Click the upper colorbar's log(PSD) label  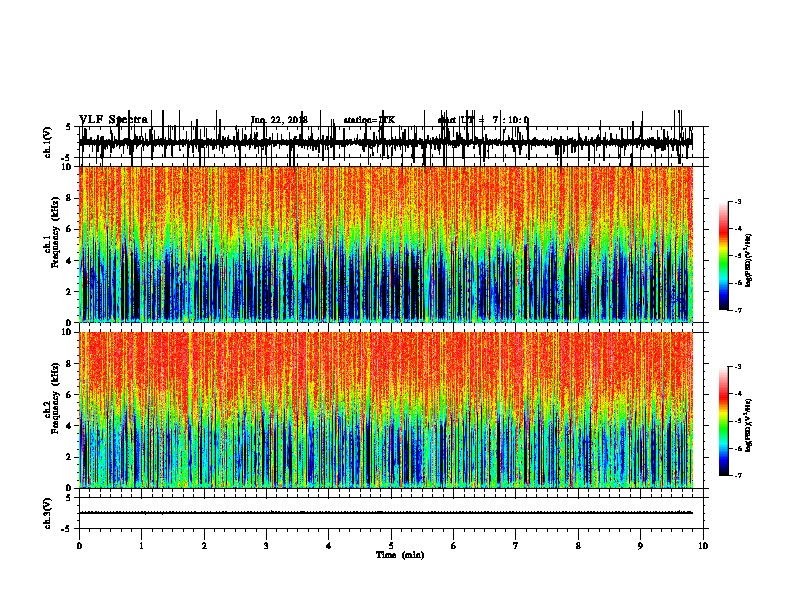coord(748,260)
